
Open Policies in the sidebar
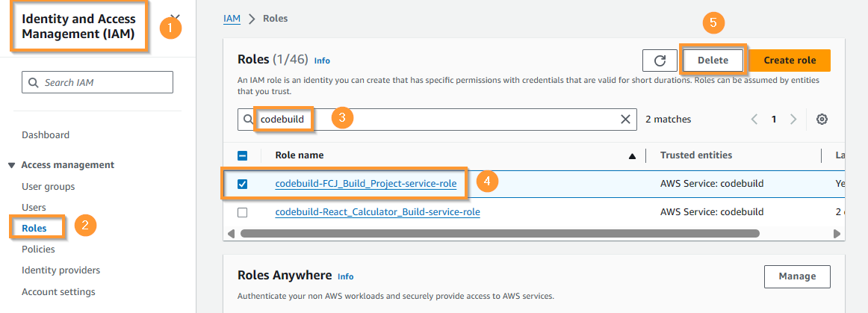click(38, 250)
